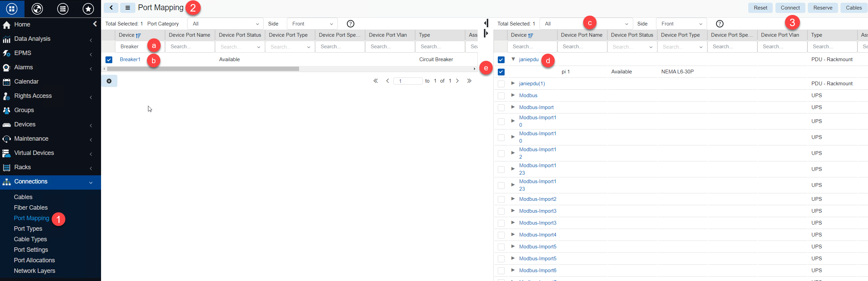The width and height of the screenshot is (868, 281).
Task: Click the help question mark in left panel
Action: 350,24
